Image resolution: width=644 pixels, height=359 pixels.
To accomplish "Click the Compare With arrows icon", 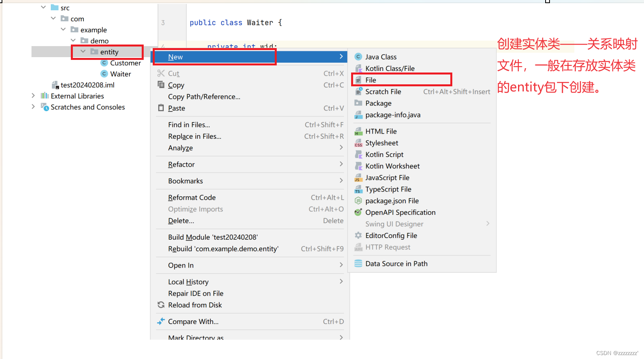I will tap(161, 321).
